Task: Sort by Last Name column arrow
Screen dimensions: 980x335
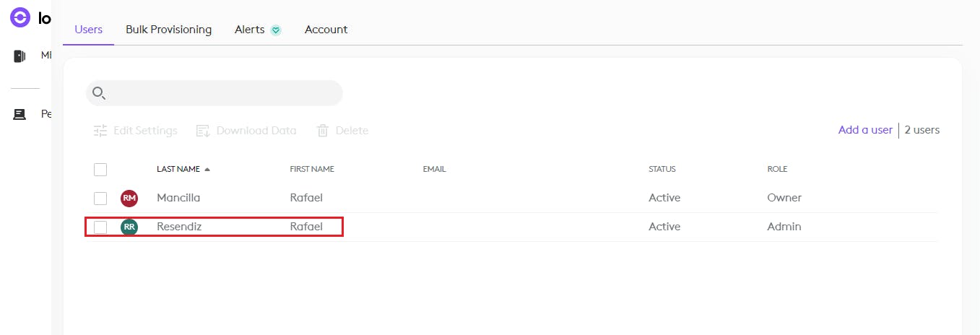Action: pos(207,170)
